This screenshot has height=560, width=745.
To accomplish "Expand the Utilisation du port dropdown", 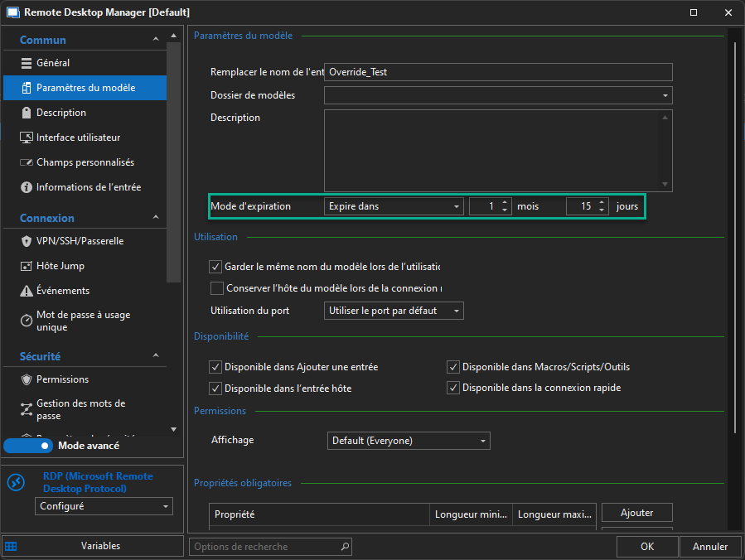I will click(394, 311).
